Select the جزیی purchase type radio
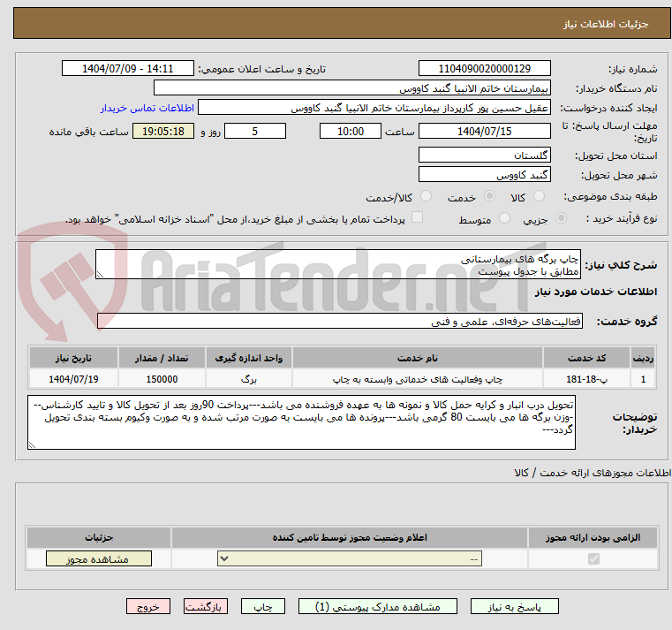The image size is (672, 630). pos(561,218)
